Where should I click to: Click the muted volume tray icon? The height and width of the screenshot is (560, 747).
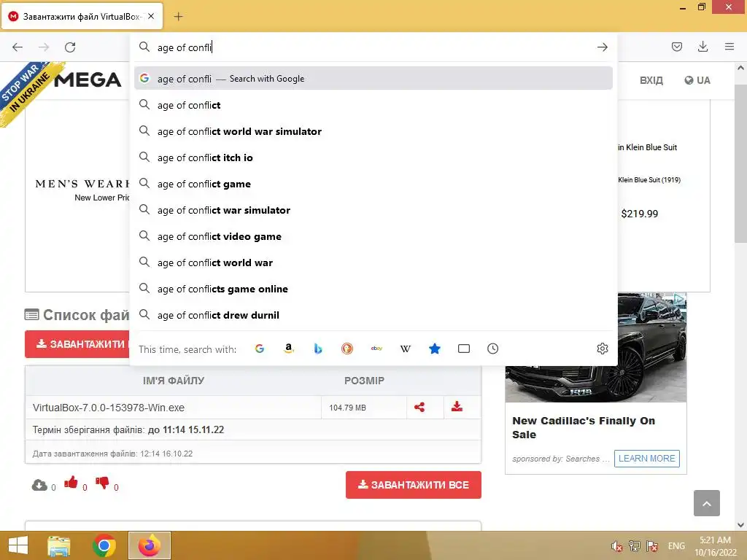616,546
